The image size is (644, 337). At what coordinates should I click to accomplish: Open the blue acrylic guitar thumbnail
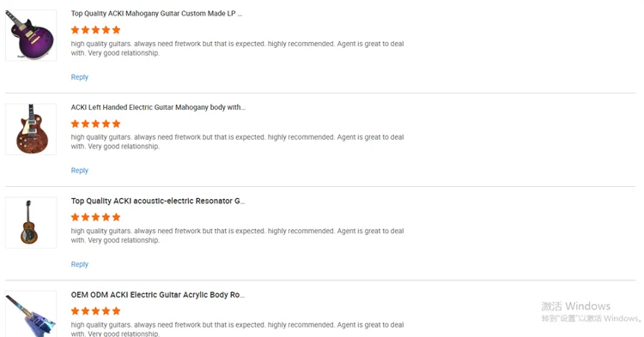pyautogui.click(x=31, y=314)
